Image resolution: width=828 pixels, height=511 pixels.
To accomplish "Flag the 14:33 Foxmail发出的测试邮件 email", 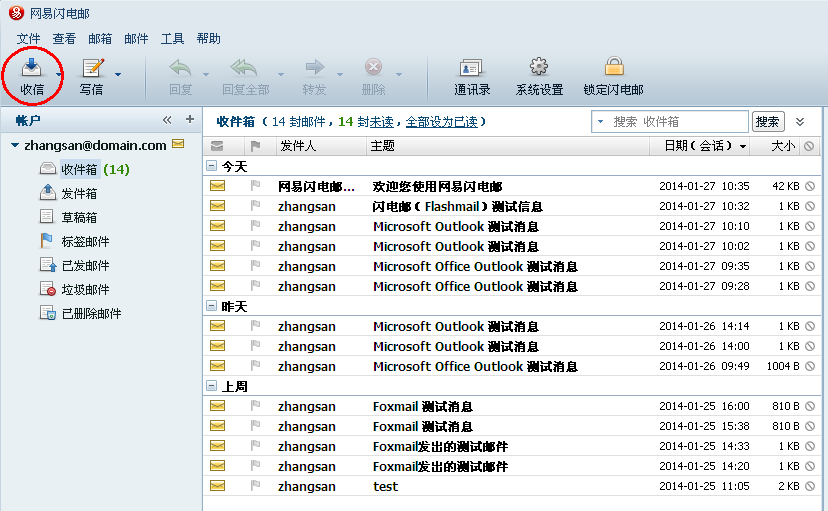I will 256,446.
